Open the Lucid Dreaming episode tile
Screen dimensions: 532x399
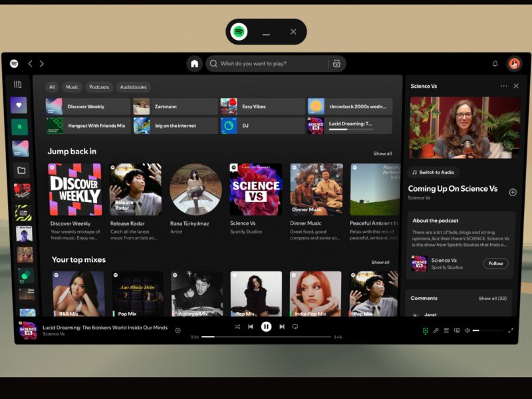[350, 126]
